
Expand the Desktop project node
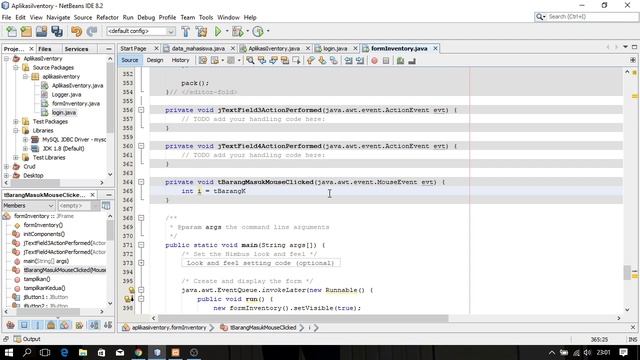pyautogui.click(x=7, y=176)
